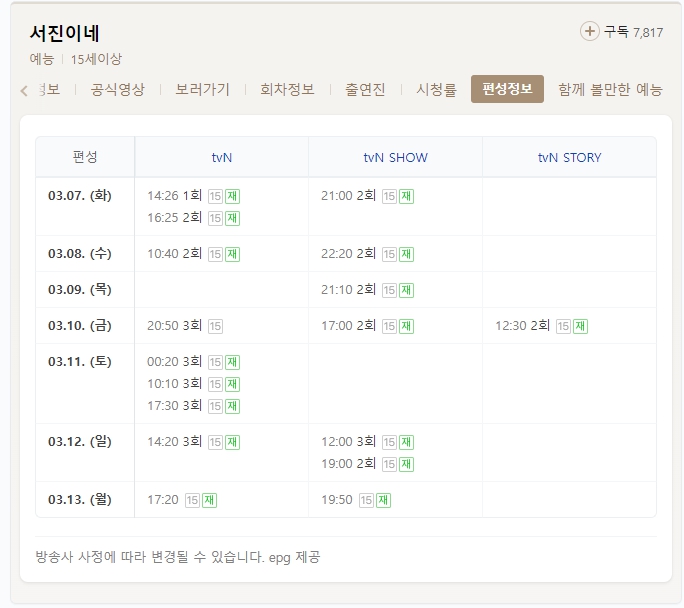
Task: Click the 재 badge beside 21:10 2회
Action: point(407,290)
